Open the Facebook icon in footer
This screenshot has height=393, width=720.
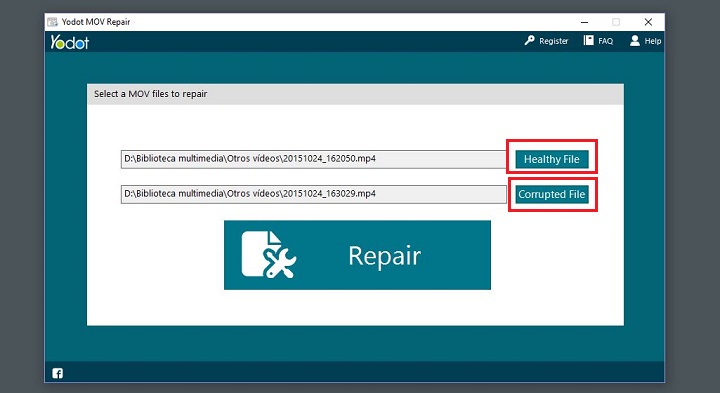(57, 373)
